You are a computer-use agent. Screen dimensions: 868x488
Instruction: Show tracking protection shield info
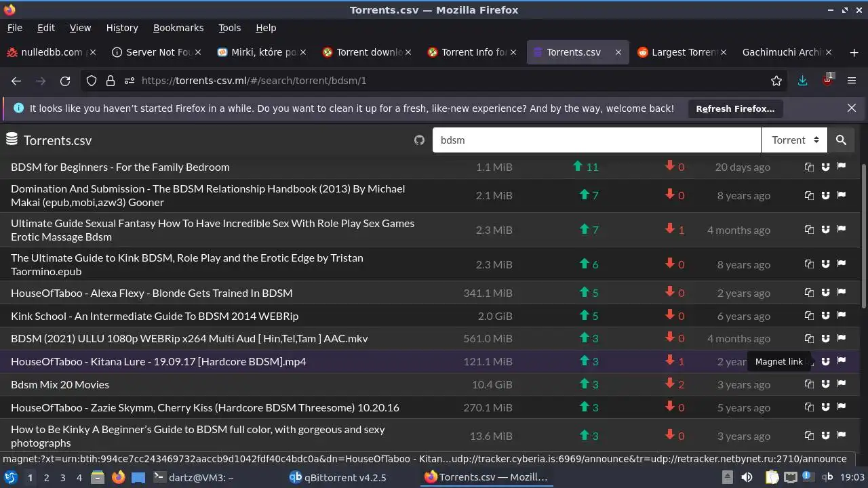point(92,81)
